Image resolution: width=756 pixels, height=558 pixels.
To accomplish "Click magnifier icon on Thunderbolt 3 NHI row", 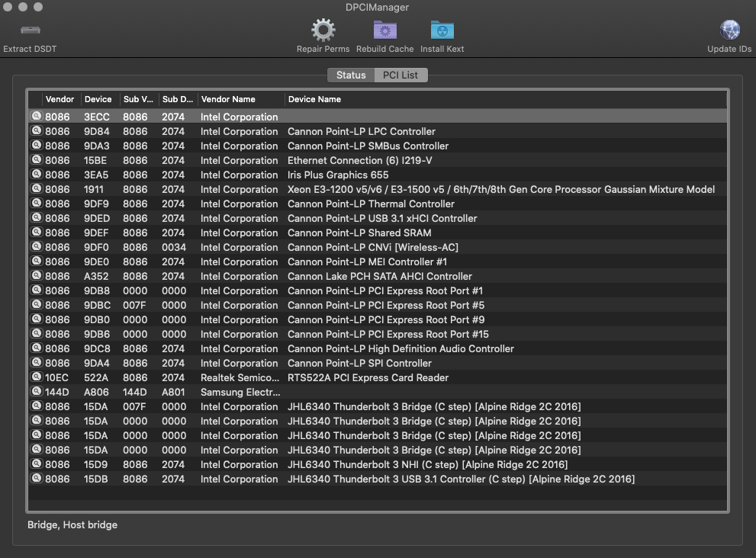I will pos(36,463).
